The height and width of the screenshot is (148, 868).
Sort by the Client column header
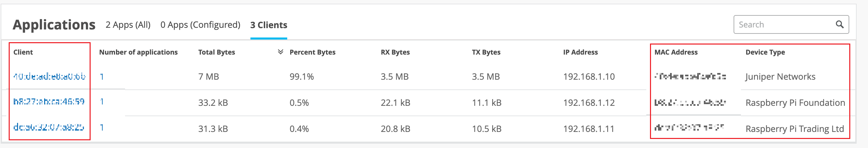pos(23,52)
